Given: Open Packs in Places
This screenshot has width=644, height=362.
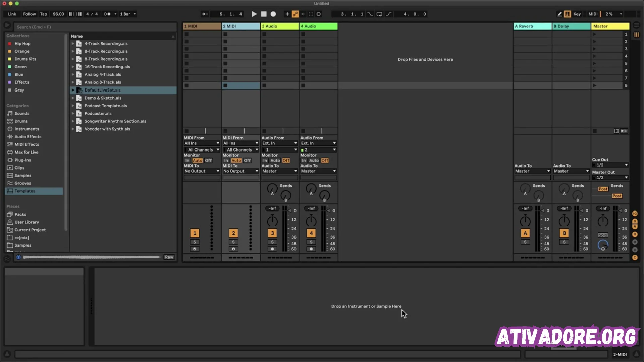Looking at the screenshot, I should click(20, 215).
